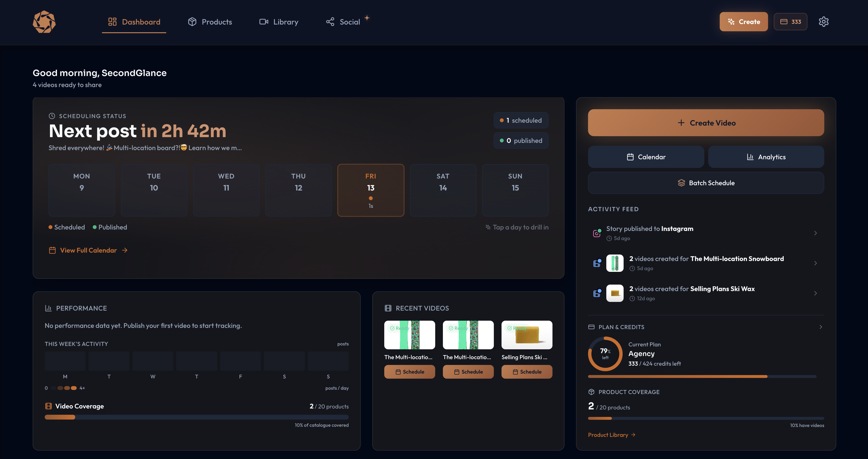The width and height of the screenshot is (868, 459).
Task: Click the 79% credits ring indicator
Action: (x=605, y=354)
